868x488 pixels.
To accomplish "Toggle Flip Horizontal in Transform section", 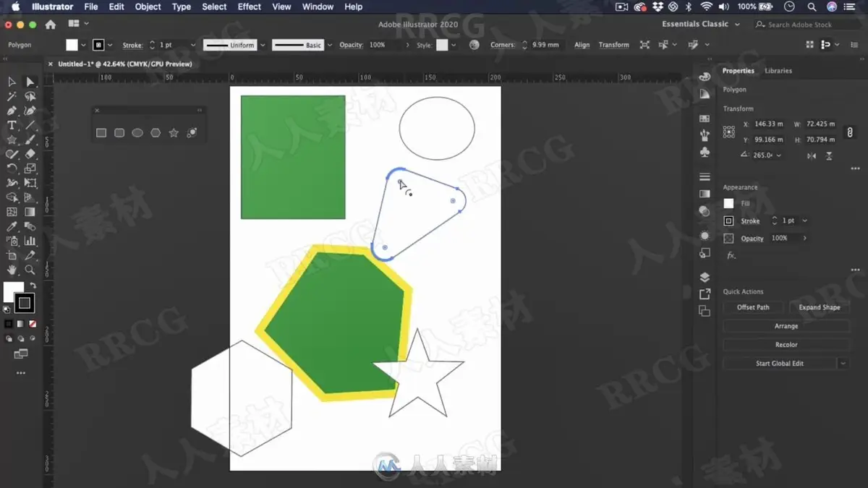I will pyautogui.click(x=812, y=155).
